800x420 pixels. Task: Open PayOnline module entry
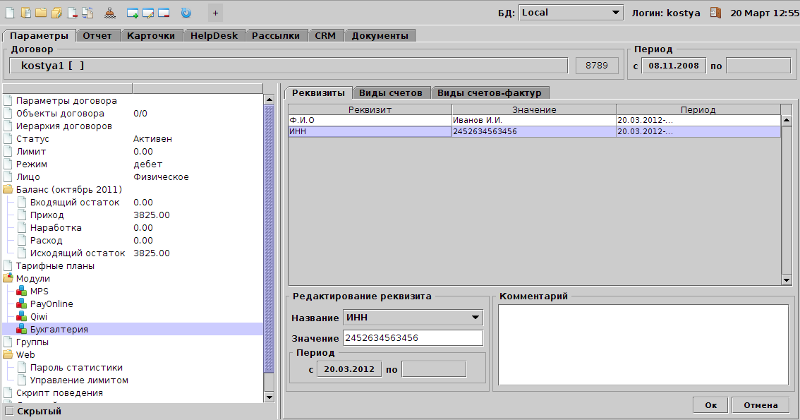tap(52, 303)
